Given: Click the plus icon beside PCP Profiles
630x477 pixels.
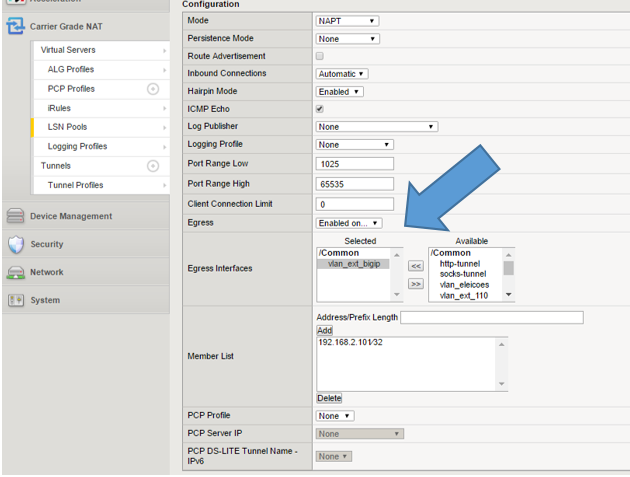Looking at the screenshot, I should [x=153, y=89].
